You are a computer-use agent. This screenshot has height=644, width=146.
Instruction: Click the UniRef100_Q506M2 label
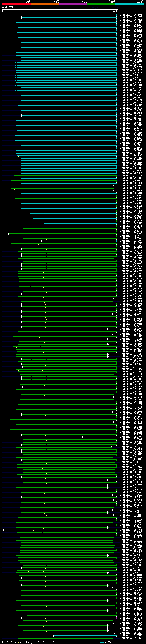(x=131, y=259)
